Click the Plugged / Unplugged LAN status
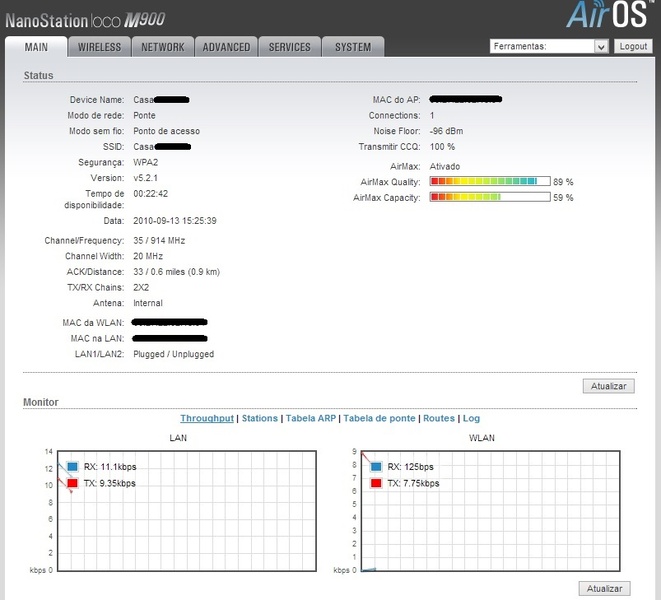The width and height of the screenshot is (661, 600). click(174, 354)
